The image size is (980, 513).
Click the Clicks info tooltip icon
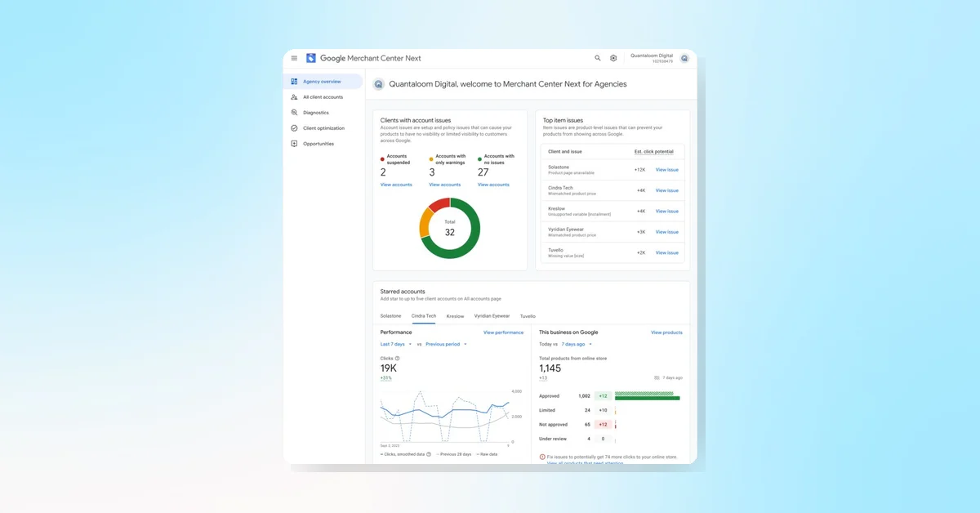[398, 358]
